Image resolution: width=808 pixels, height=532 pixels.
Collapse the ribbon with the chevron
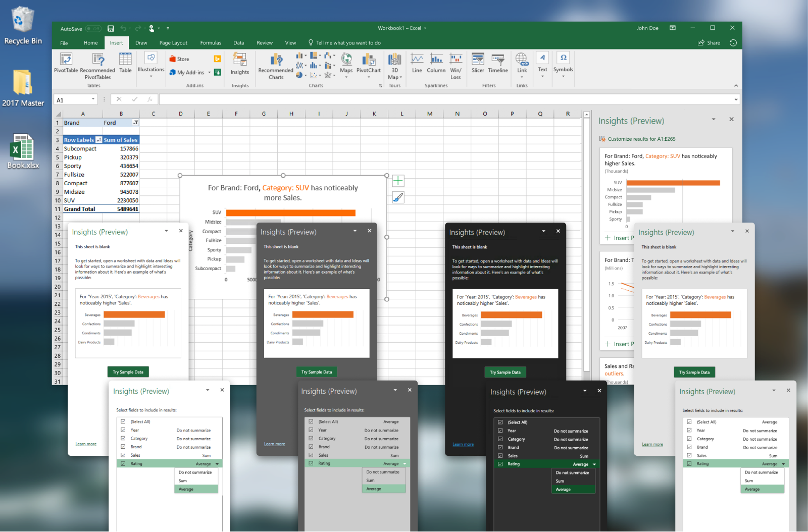click(x=736, y=85)
